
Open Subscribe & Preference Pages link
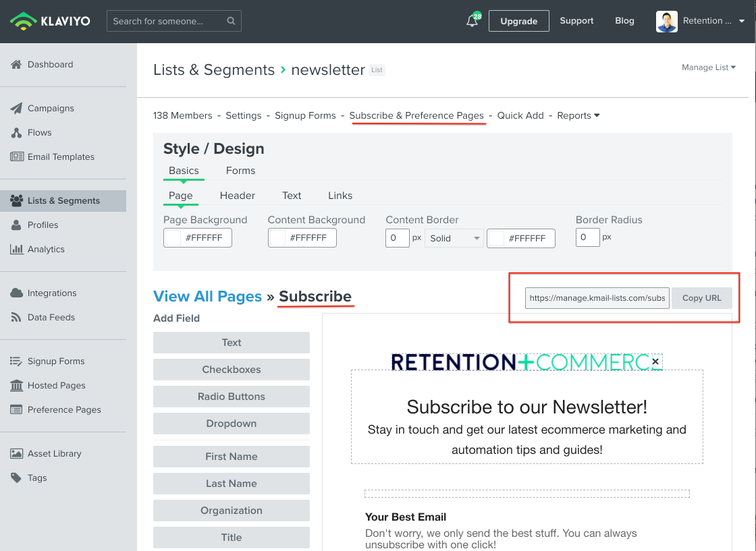coord(416,115)
